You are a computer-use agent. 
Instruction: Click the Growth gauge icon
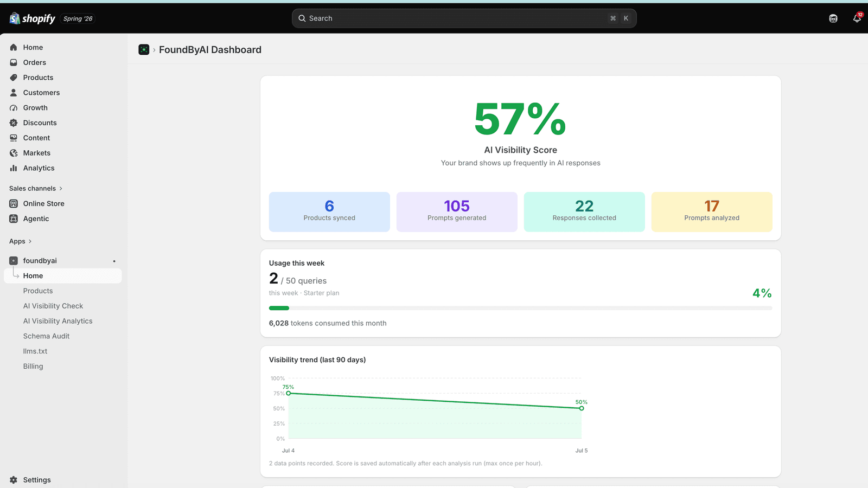pos(14,108)
